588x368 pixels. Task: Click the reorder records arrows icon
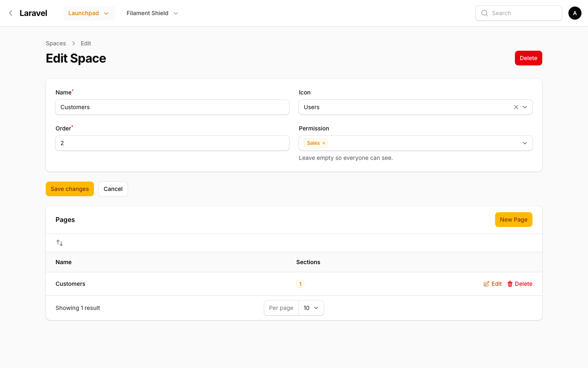tap(60, 243)
